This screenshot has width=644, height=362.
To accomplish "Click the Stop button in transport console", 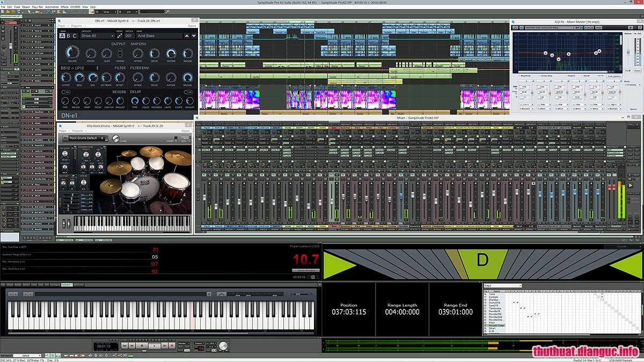I will (x=142, y=346).
